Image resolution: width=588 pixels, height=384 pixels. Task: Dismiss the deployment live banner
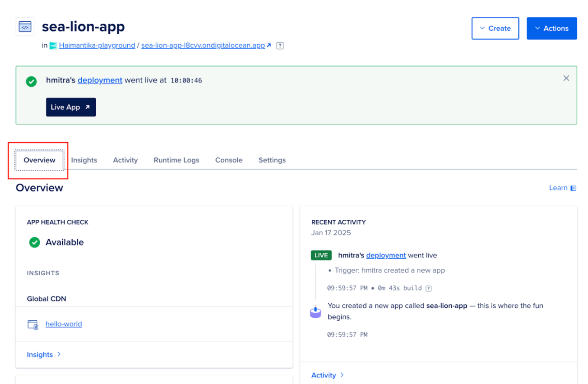click(566, 78)
